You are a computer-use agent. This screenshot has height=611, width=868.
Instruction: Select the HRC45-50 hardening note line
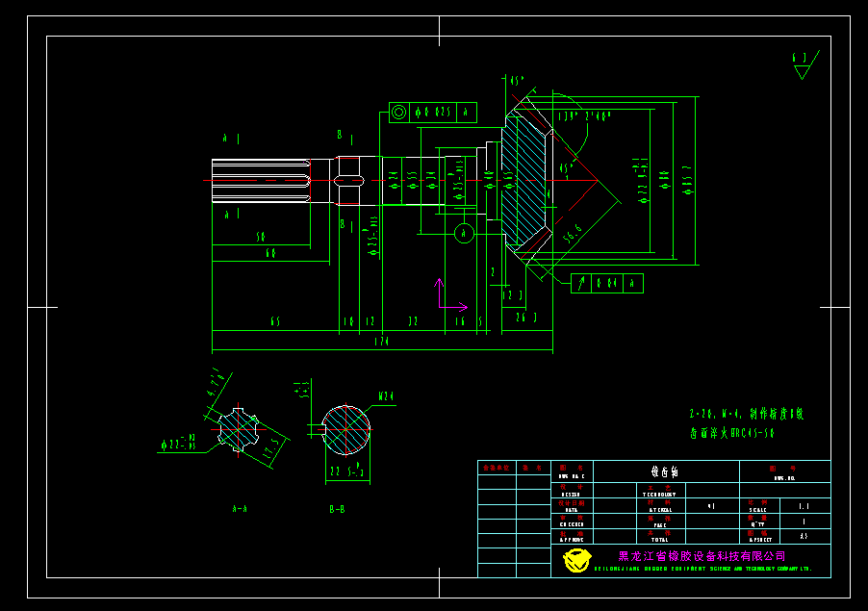(x=731, y=433)
